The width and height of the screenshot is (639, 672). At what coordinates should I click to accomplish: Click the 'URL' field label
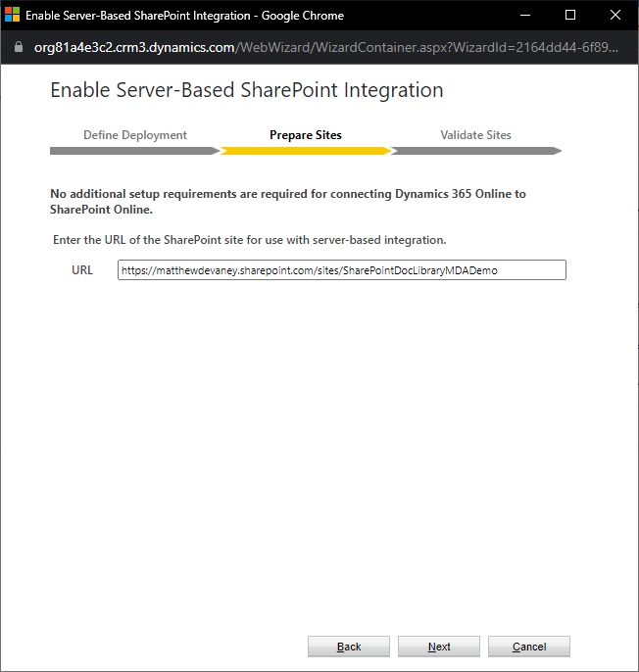click(82, 270)
